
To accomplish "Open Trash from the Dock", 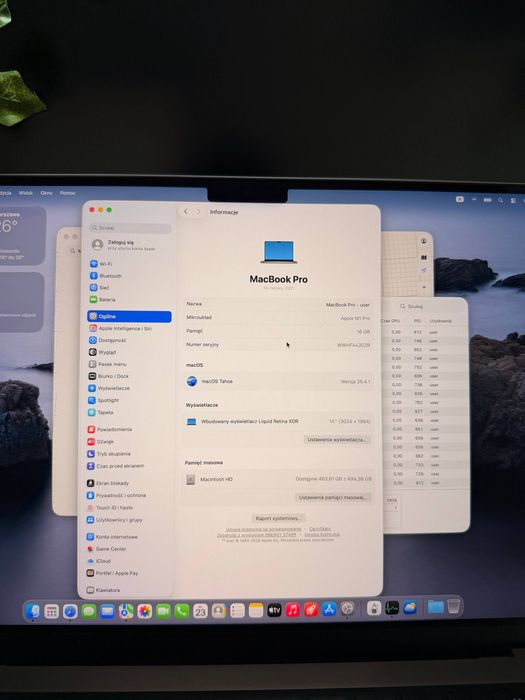I will click(x=453, y=606).
